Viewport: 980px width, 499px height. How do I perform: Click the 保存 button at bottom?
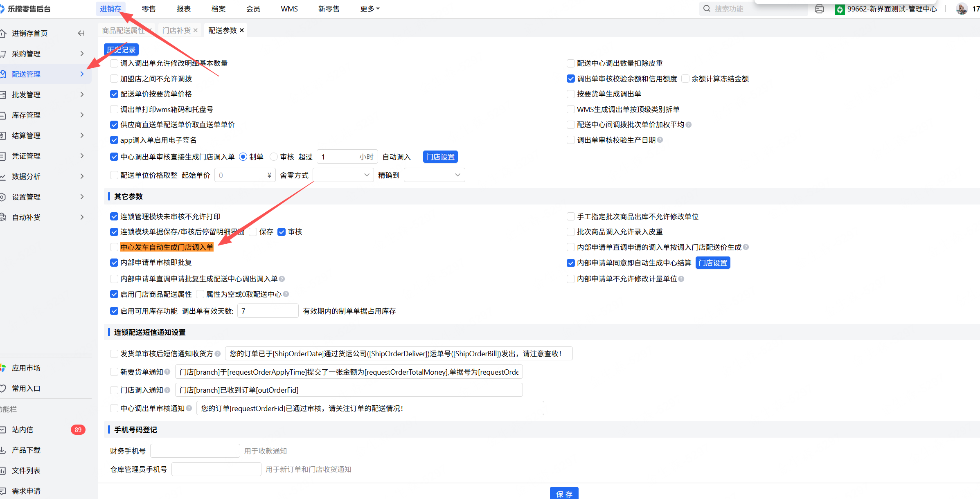click(x=564, y=494)
